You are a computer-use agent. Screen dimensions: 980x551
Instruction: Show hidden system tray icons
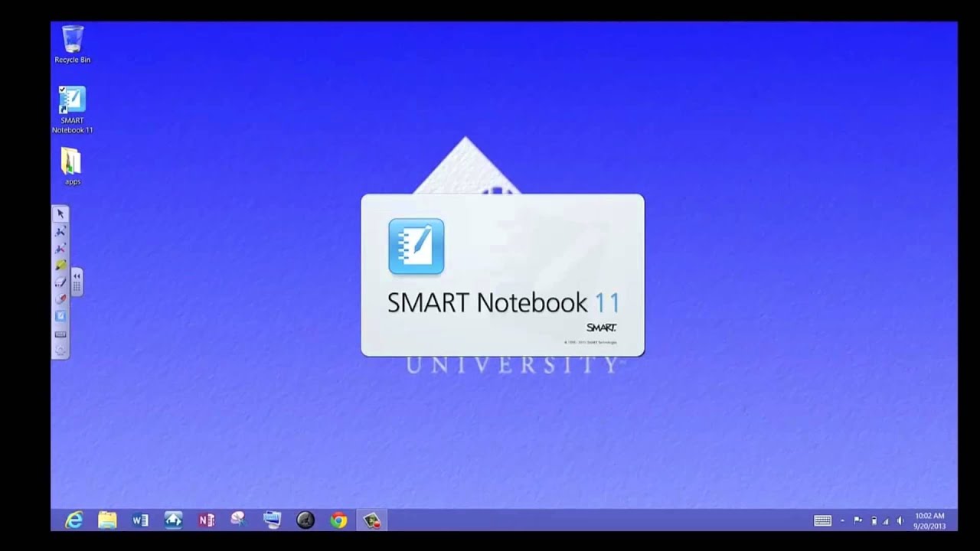pyautogui.click(x=842, y=521)
